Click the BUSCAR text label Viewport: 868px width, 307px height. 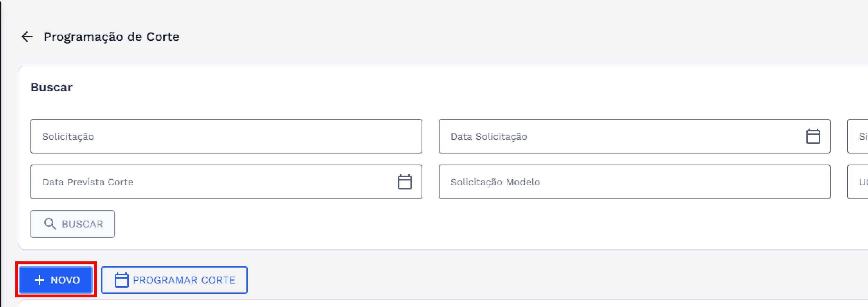pos(82,224)
